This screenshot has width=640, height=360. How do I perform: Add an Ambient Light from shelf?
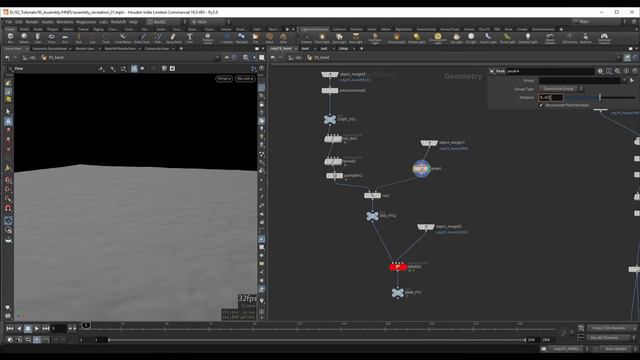528,38
